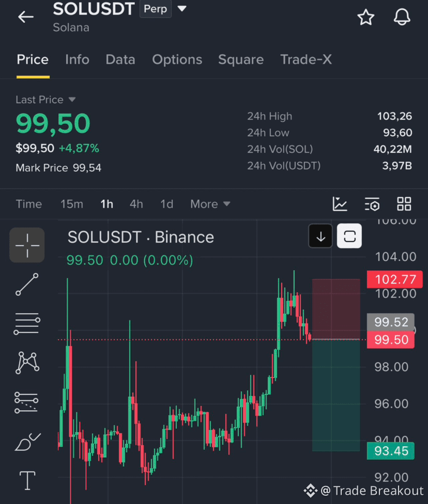Select the 1h interval
The height and width of the screenshot is (504, 428).
pos(106,204)
